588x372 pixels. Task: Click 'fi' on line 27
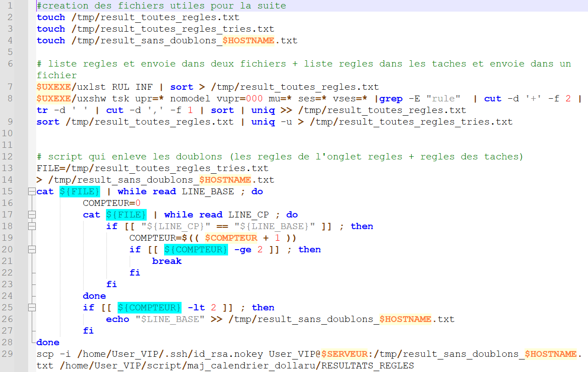click(x=89, y=331)
